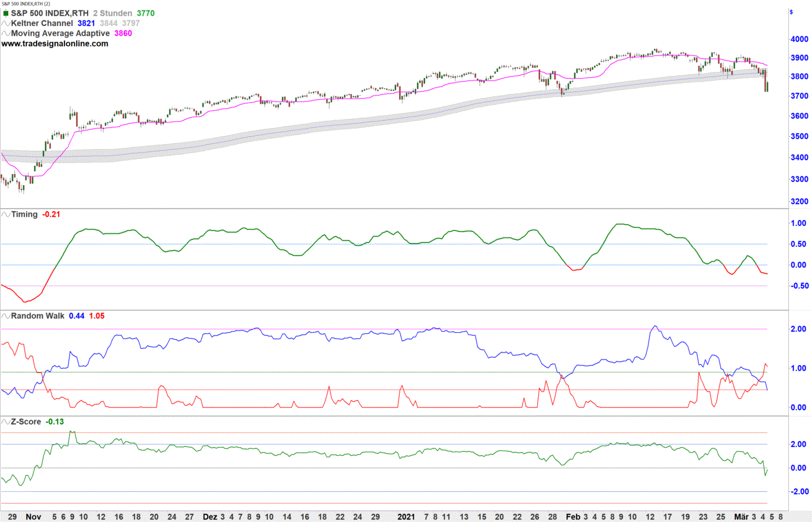This screenshot has width=812, height=522.
Task: Click the Timing indicator title
Action: (x=24, y=214)
